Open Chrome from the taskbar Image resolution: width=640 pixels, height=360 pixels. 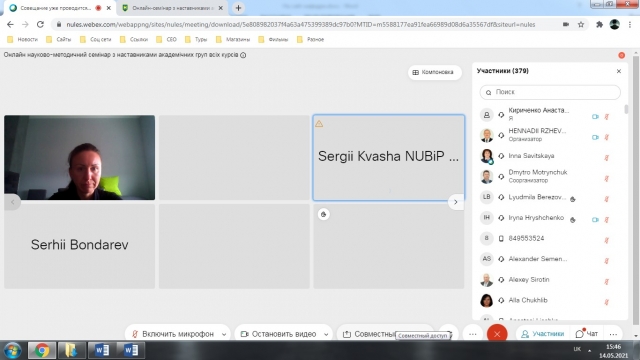42,350
